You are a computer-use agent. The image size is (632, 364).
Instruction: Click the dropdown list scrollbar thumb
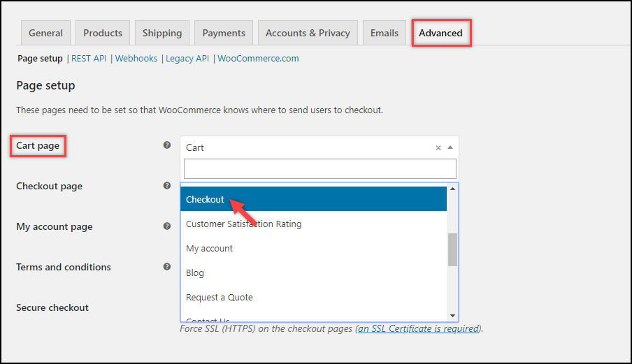[x=452, y=249]
